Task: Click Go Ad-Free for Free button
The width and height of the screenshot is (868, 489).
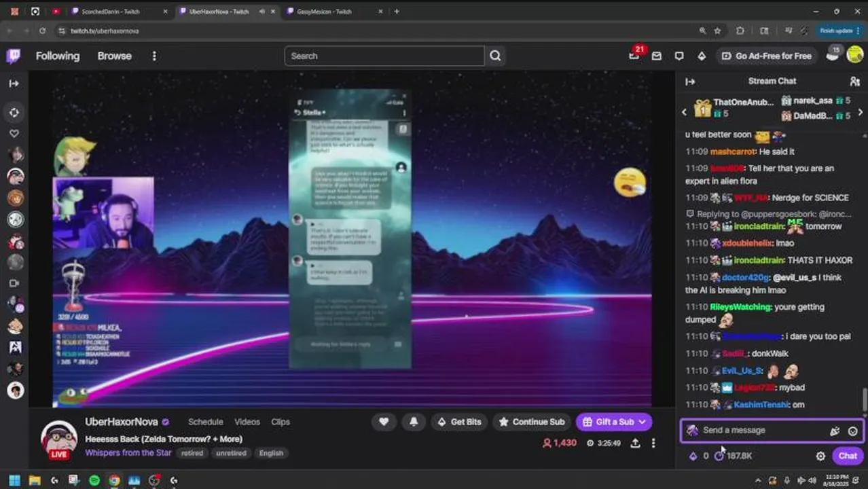Action: tap(767, 56)
